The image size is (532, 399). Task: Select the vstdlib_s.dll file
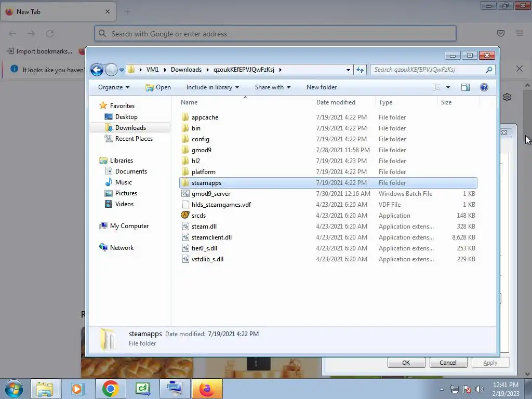(207, 259)
